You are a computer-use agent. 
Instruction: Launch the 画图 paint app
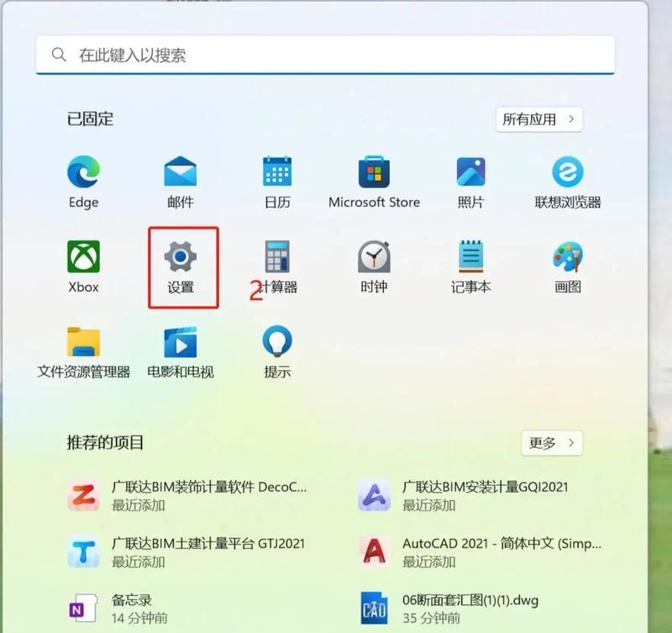[x=568, y=266]
